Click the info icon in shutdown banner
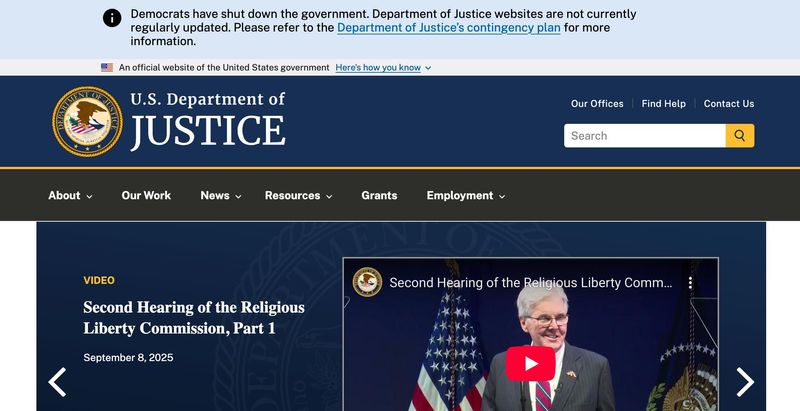This screenshot has width=800, height=411. click(x=112, y=18)
